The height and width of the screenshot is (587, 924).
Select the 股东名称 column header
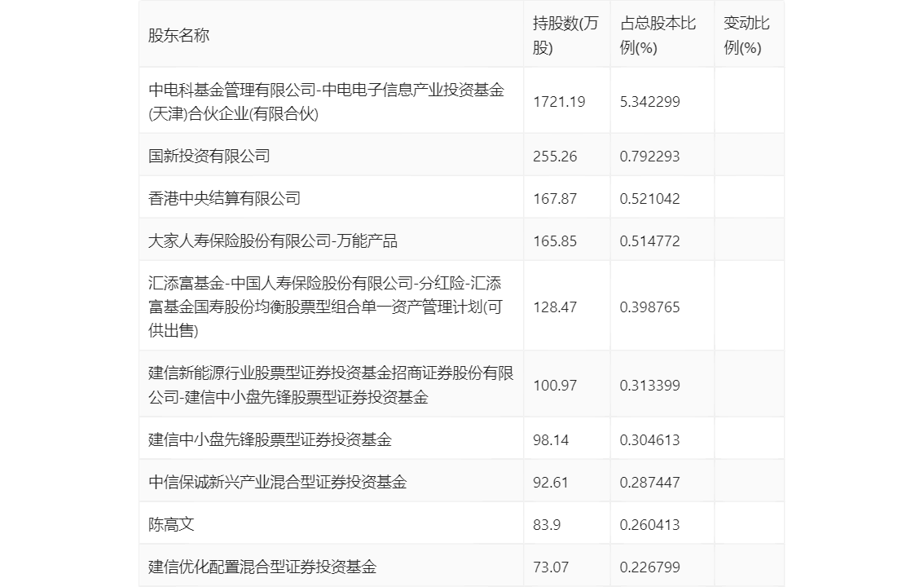point(178,35)
